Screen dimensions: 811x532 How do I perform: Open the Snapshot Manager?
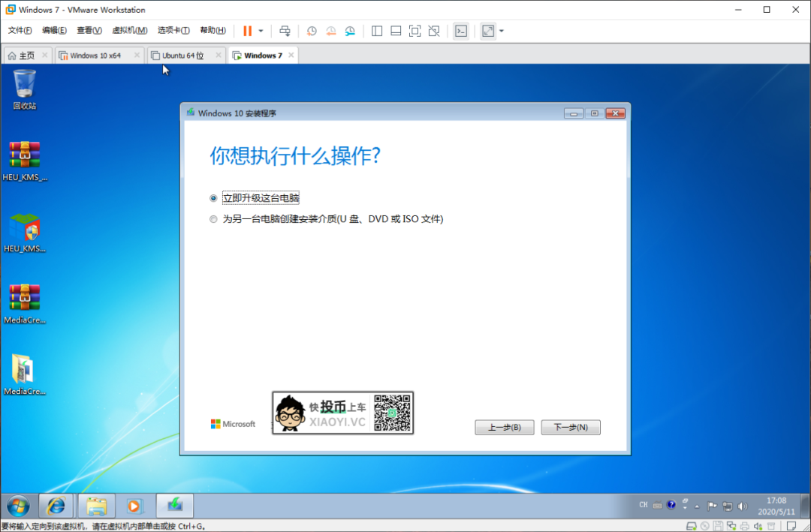pos(350,31)
